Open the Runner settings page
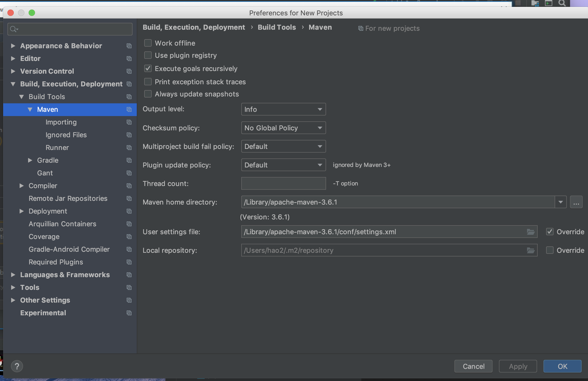 coord(57,148)
